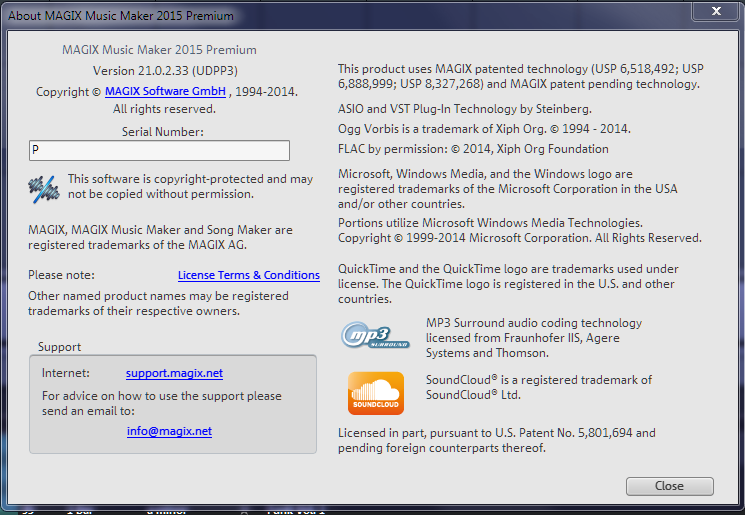Open License Terms & Conditions link
This screenshot has height=515, width=745.
coord(248,275)
